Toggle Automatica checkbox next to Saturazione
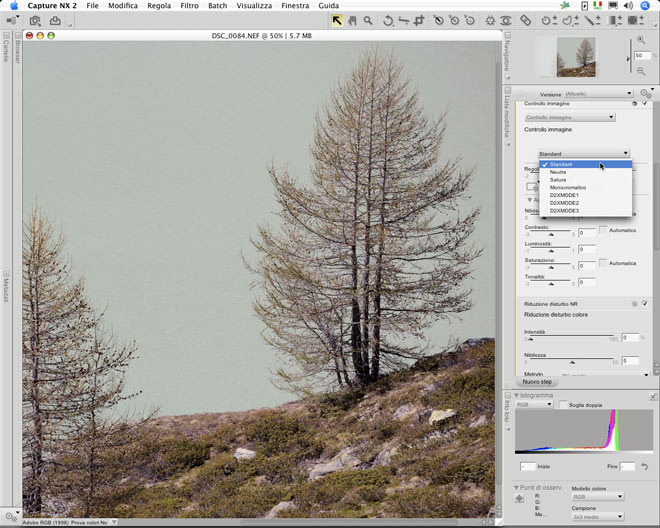The height and width of the screenshot is (528, 660). coord(603,263)
